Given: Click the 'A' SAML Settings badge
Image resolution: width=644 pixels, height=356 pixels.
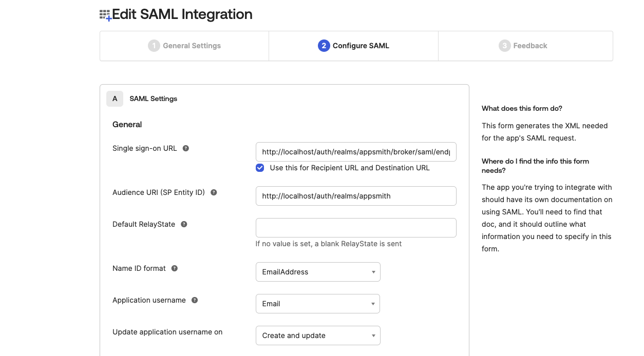Looking at the screenshot, I should click(x=115, y=98).
